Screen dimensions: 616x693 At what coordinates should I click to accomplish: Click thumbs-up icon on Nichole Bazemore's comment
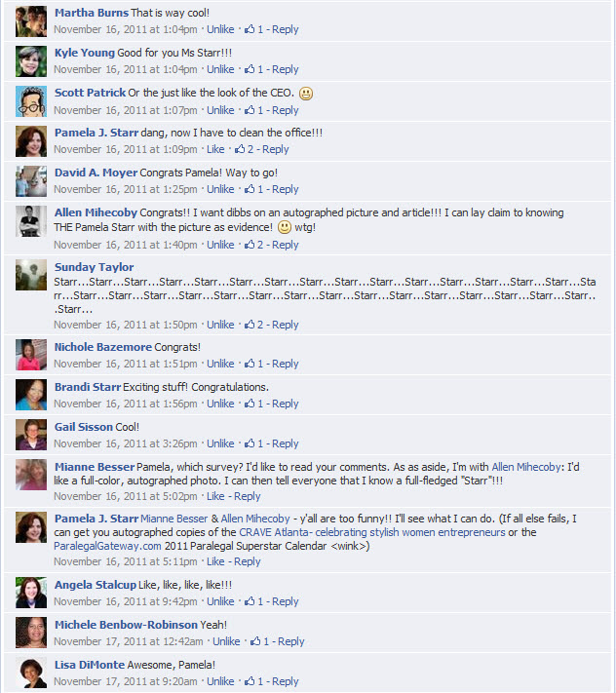(x=250, y=364)
